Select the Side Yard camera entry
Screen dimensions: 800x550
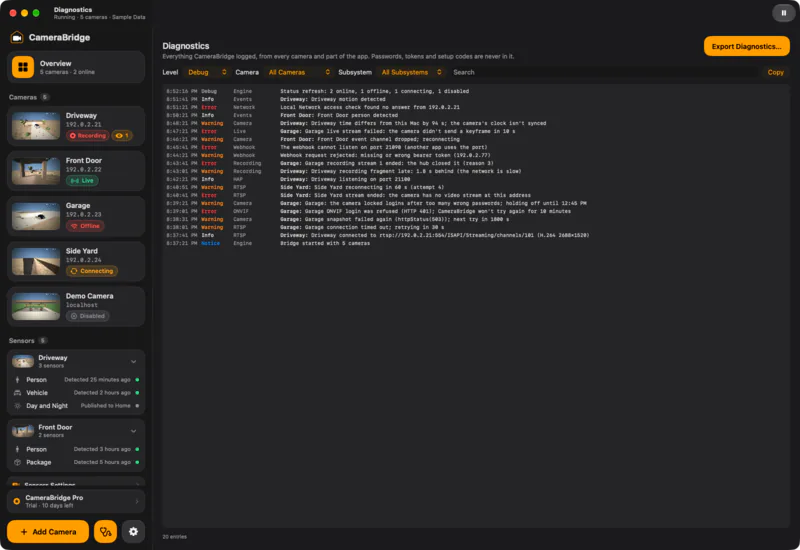(76, 261)
